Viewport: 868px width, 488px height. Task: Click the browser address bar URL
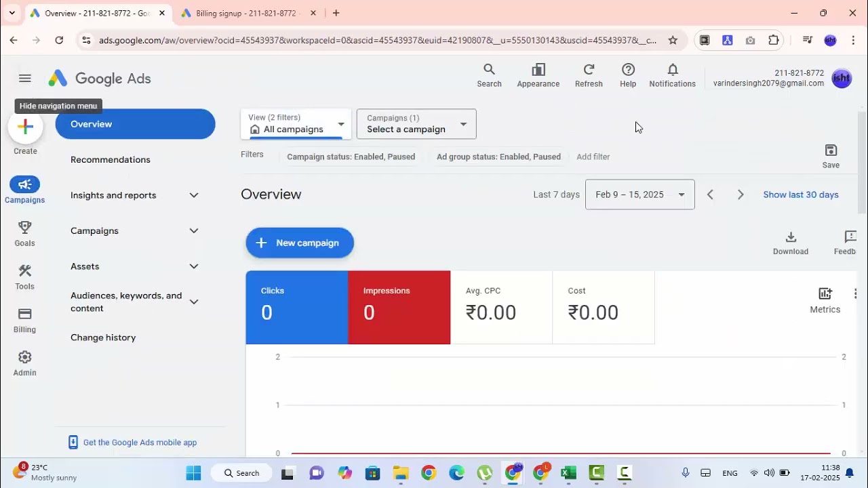pos(378,40)
